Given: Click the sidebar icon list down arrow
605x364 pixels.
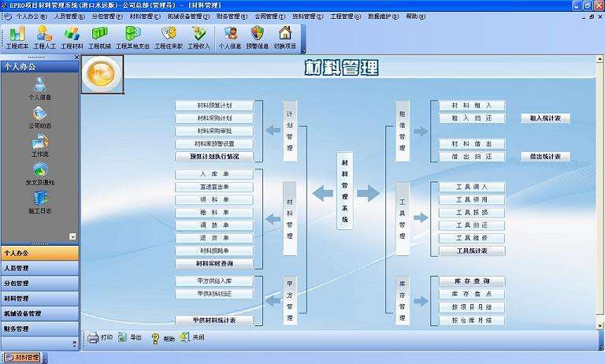Looking at the screenshot, I should click(x=72, y=236).
